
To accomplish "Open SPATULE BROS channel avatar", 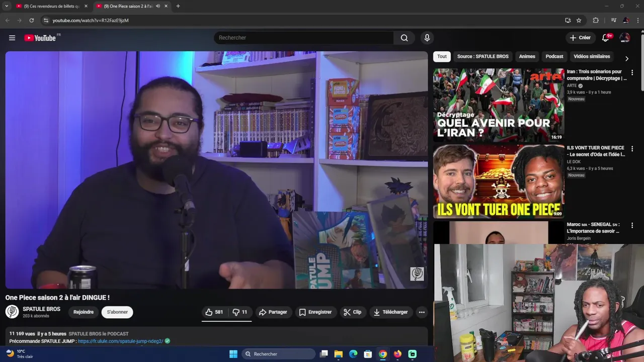I will pos(12,312).
